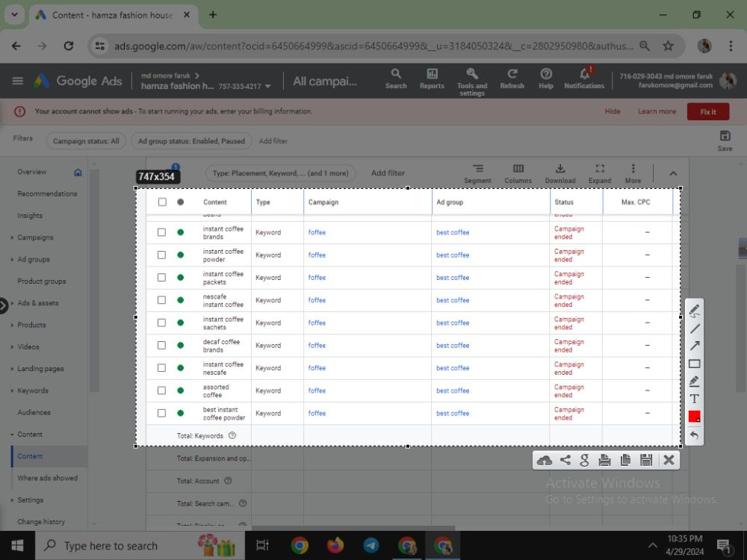Click Add filter beside Ad group status
The height and width of the screenshot is (560, 747).
pyautogui.click(x=273, y=141)
